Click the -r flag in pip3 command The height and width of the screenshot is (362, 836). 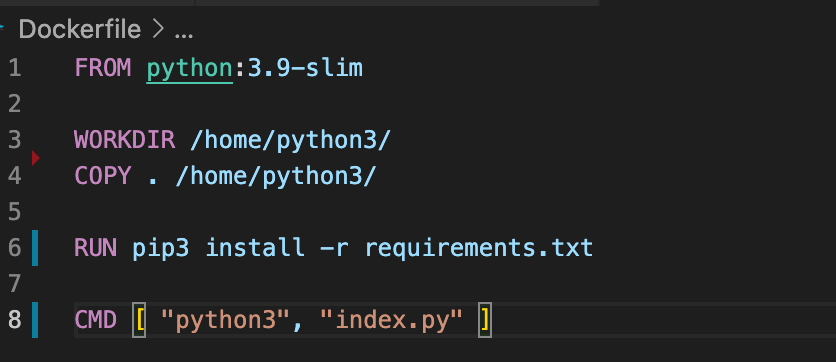(x=334, y=248)
